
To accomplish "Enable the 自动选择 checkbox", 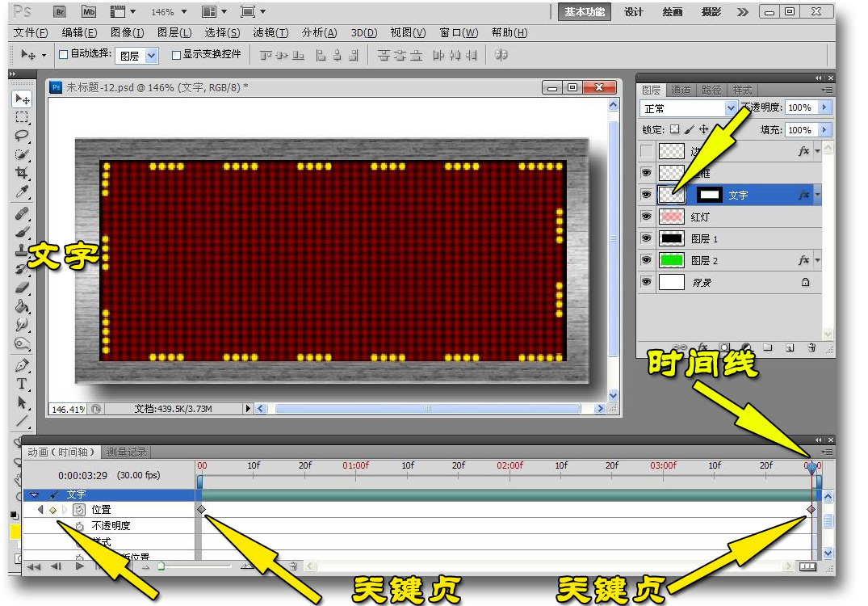I will [64, 55].
